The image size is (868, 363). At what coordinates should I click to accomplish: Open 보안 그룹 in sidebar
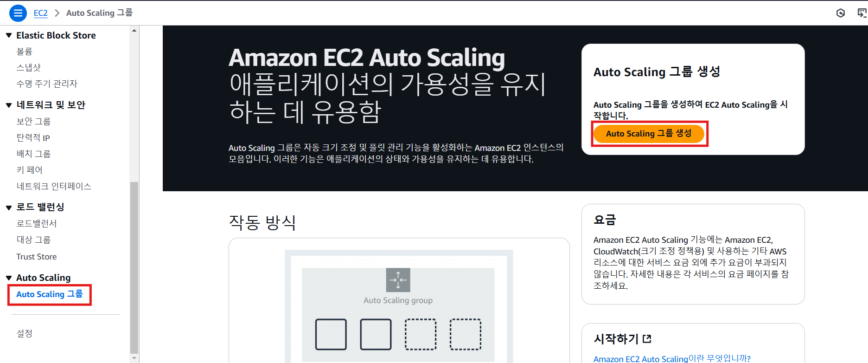[33, 122]
